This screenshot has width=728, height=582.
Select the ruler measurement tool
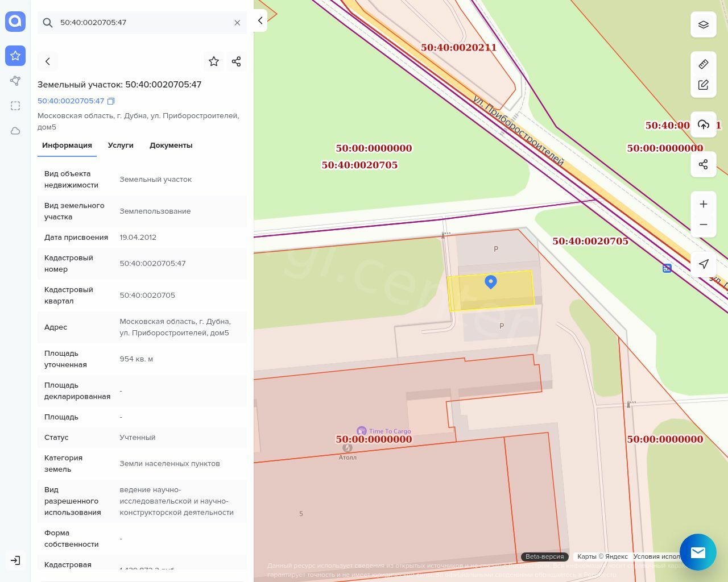point(704,64)
